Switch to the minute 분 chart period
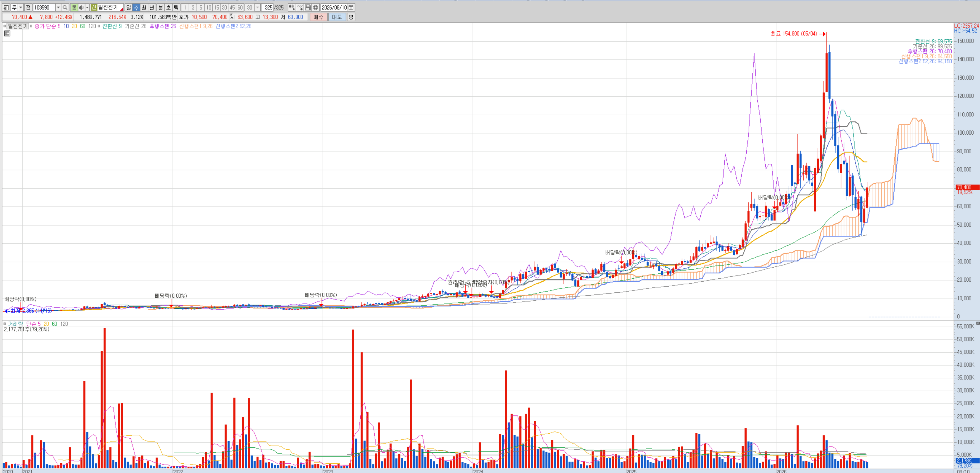980x473 pixels. pyautogui.click(x=161, y=8)
